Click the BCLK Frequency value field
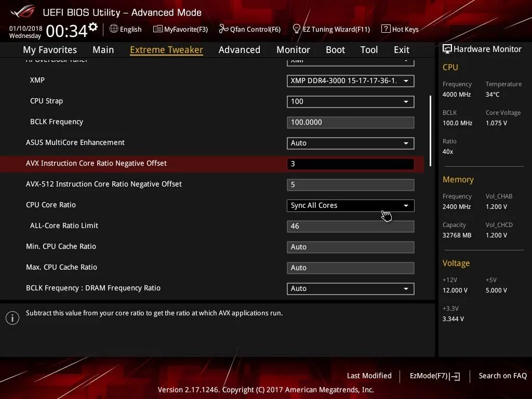Viewport: 532px width, 399px height. tap(351, 123)
